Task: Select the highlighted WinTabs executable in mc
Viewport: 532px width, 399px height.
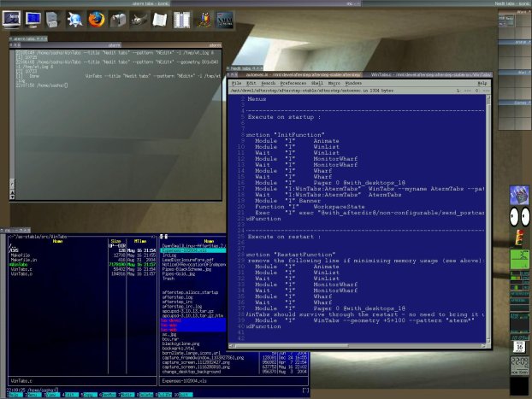Action: coord(19,264)
